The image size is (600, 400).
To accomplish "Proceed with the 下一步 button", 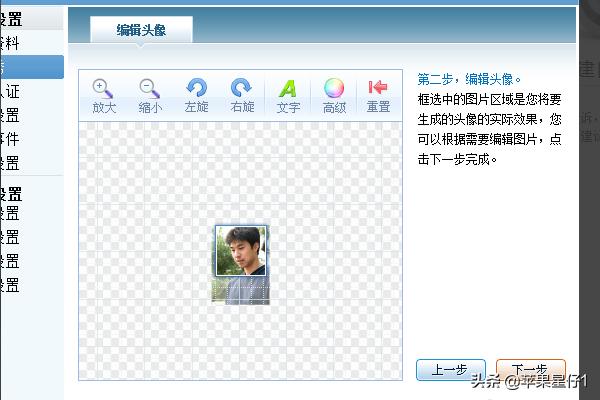I will (530, 369).
